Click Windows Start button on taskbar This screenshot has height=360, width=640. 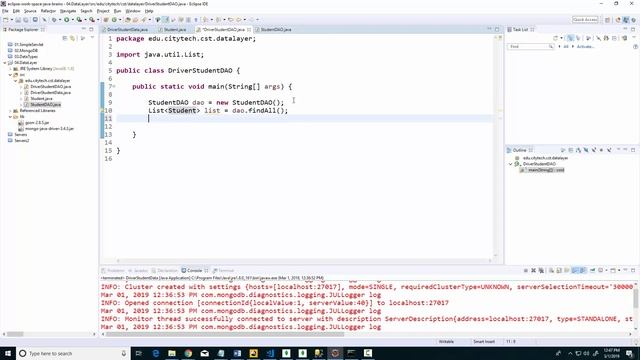click(x=8, y=353)
